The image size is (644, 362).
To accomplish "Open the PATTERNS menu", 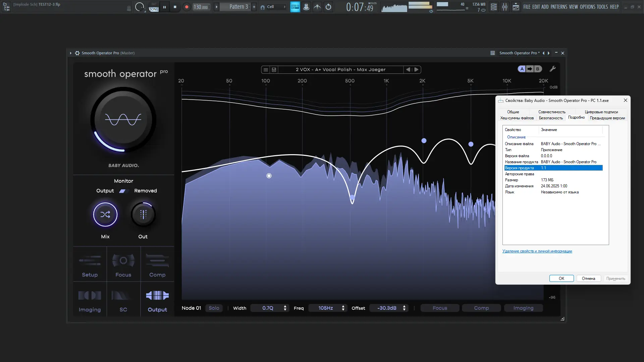I will click(559, 7).
